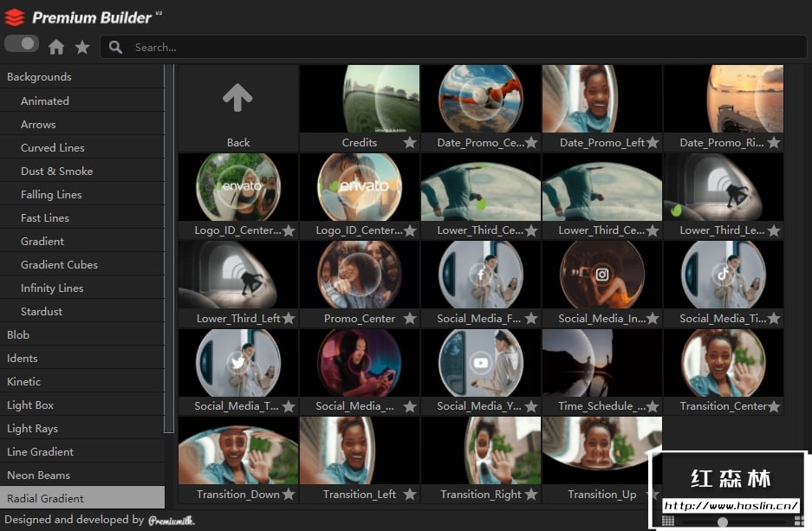The width and height of the screenshot is (812, 531).
Task: Toggle favorite star on Lower_Third_Left
Action: click(x=289, y=319)
